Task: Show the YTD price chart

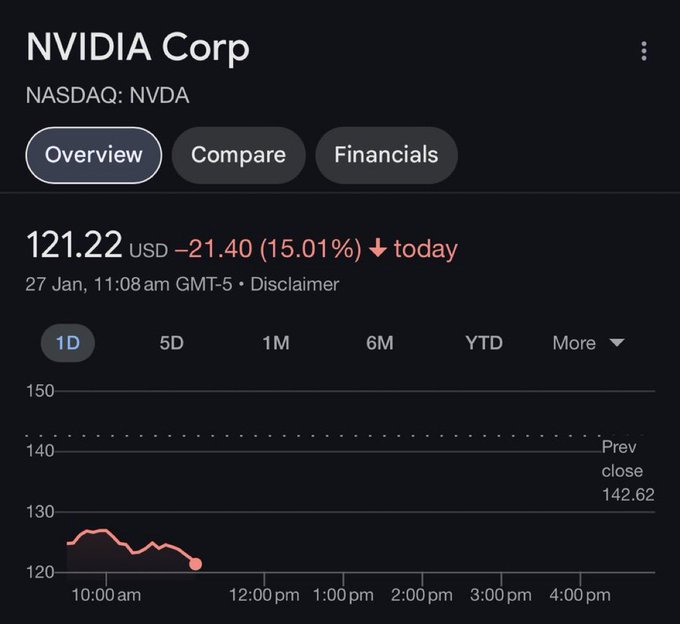Action: coord(484,343)
